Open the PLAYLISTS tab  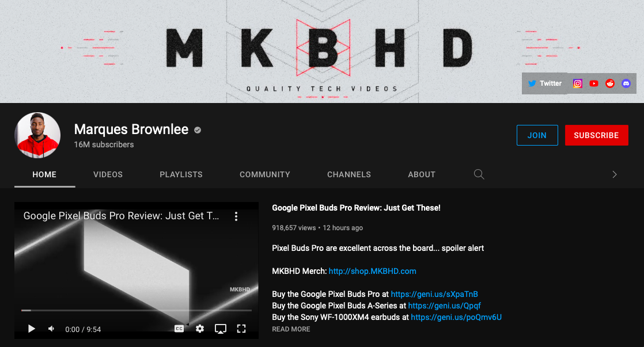[181, 174]
